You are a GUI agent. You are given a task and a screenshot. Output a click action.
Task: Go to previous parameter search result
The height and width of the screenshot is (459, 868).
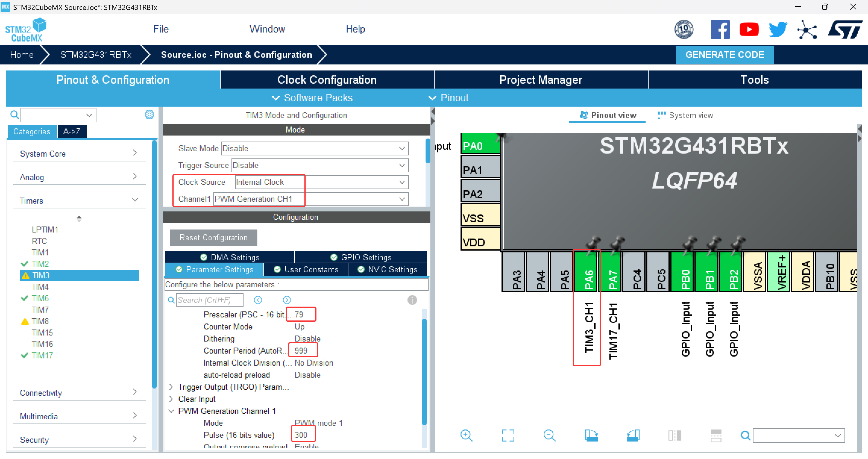(258, 300)
